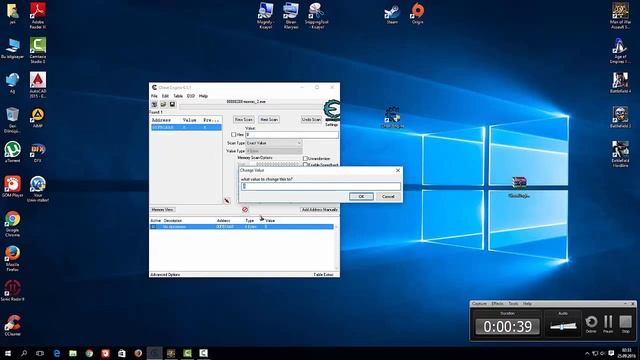640x360 pixels.
Task: Open Effects menu in recorder window
Action: (497, 304)
